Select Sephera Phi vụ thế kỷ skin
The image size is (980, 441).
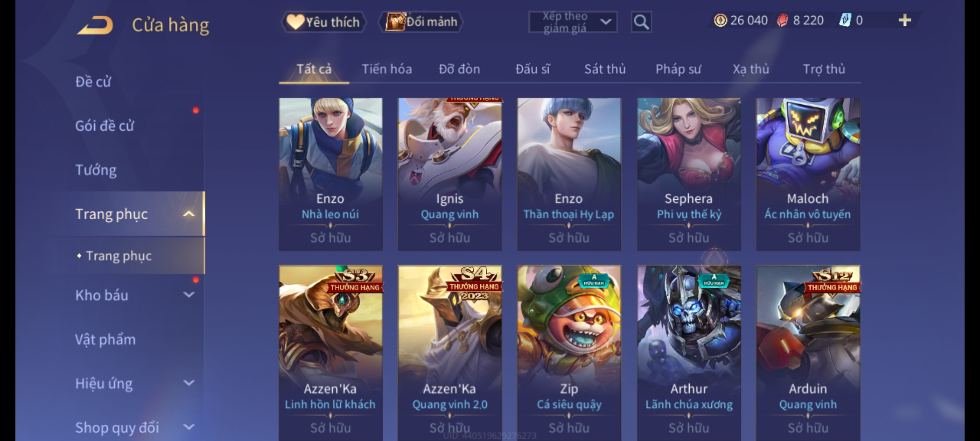coord(689,174)
